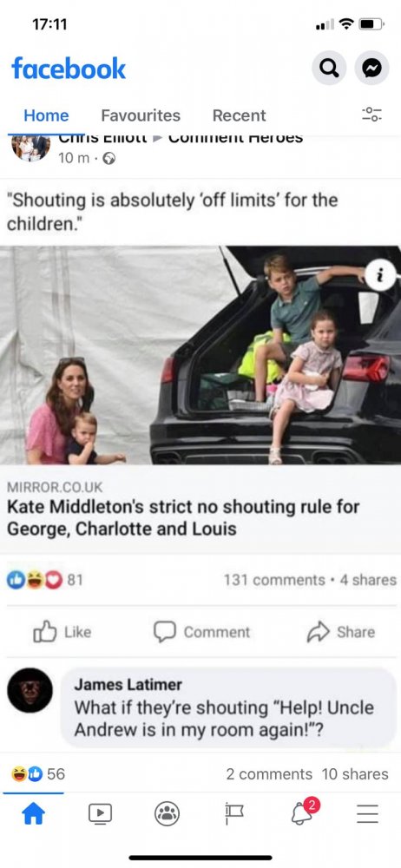
Task: Open the search magnifier icon
Action: coord(329,68)
